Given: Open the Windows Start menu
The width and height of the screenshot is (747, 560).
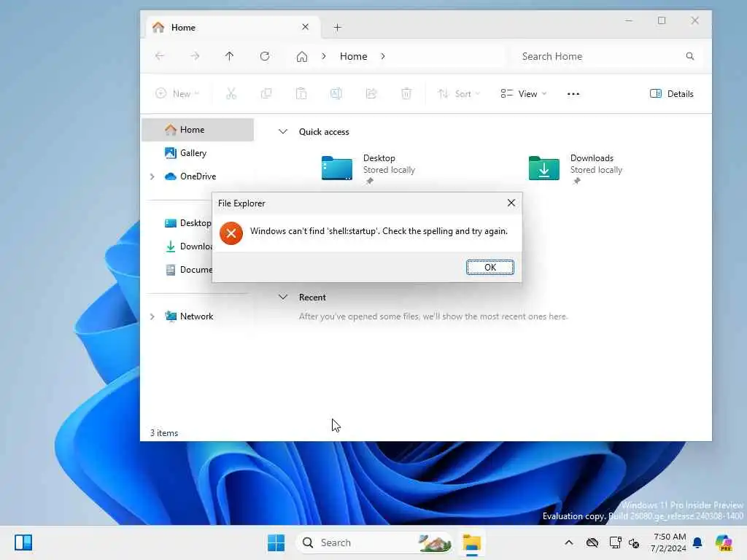Looking at the screenshot, I should pos(276,542).
